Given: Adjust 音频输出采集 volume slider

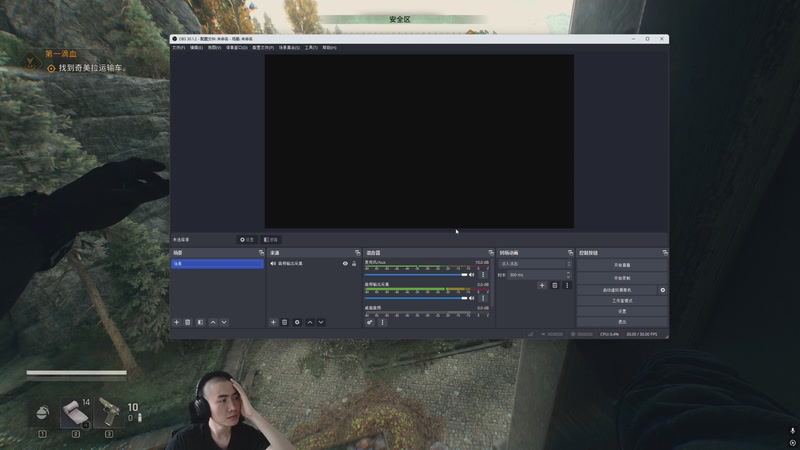Looking at the screenshot, I should 416,298.
